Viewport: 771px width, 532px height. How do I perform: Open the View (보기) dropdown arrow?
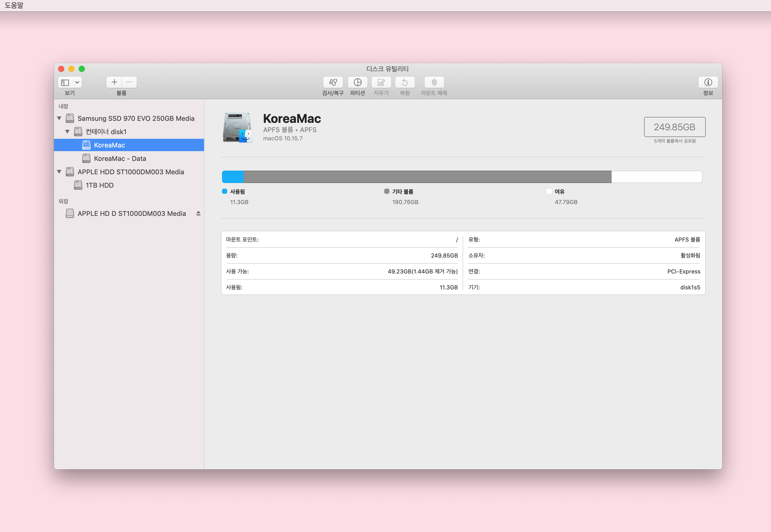[x=77, y=82]
